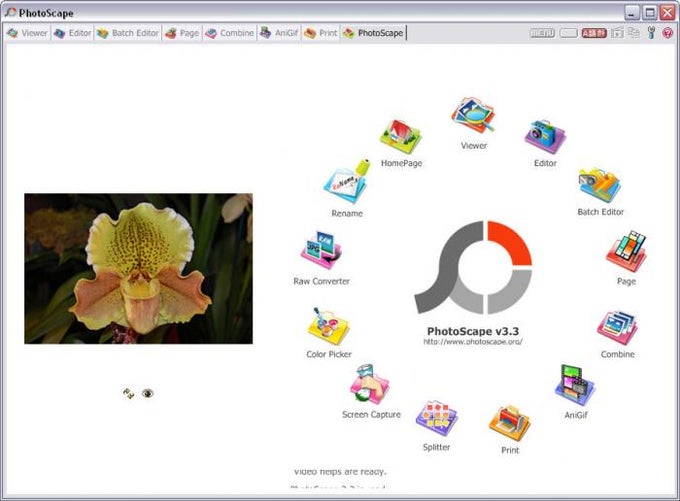Launch the Raw Converter icon
The height and width of the screenshot is (501, 680).
321,251
